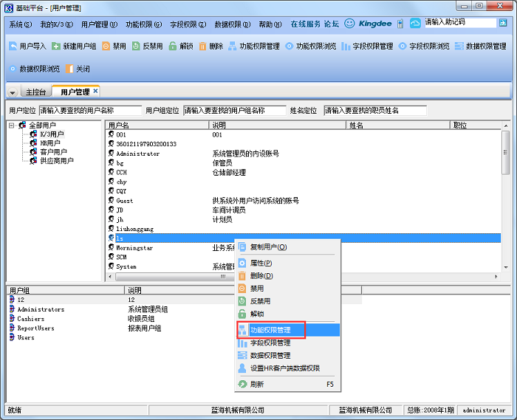Viewport: 517px width, 420px height.
Task: Open the tab list dropdown arrow
Action: click(13, 92)
